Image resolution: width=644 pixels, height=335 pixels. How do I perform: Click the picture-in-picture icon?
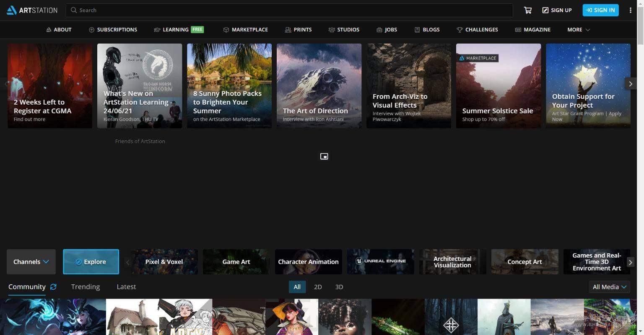pyautogui.click(x=324, y=156)
